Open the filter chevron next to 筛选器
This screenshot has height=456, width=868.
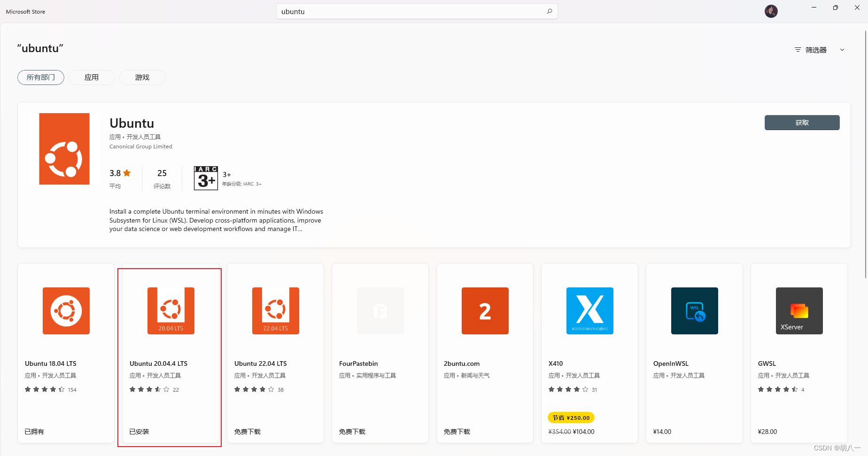pos(842,49)
